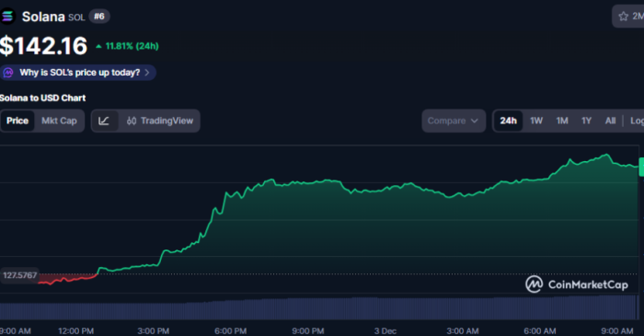Click the 6:00 AM axis label
The width and height of the screenshot is (644, 336).
(540, 331)
